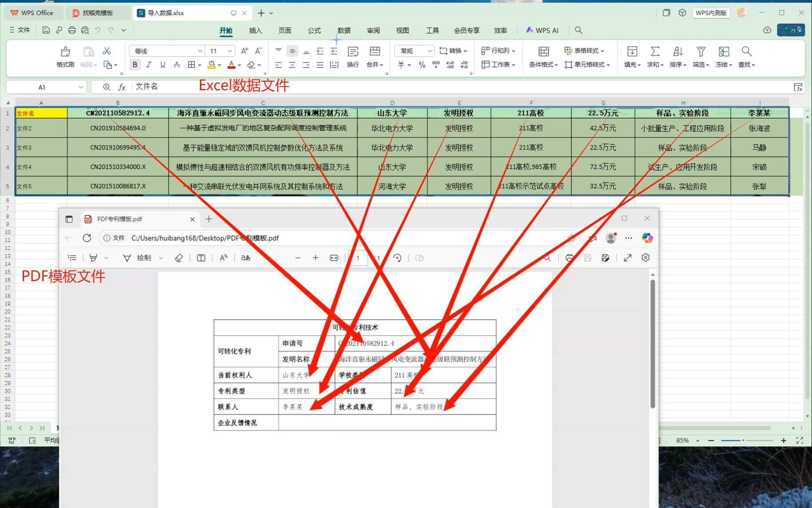The width and height of the screenshot is (812, 508).
Task: Click the Undo arrow icon
Action: tap(98, 30)
